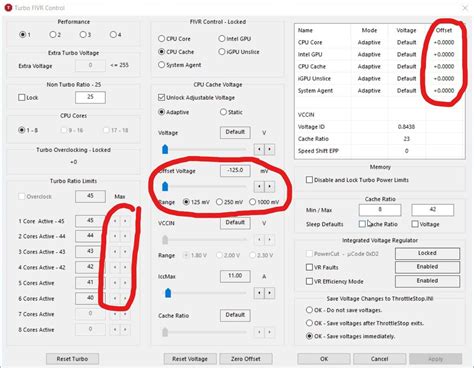Click the Cache Ratio Max field
Image resolution: width=474 pixels, height=368 pixels.
433,210
